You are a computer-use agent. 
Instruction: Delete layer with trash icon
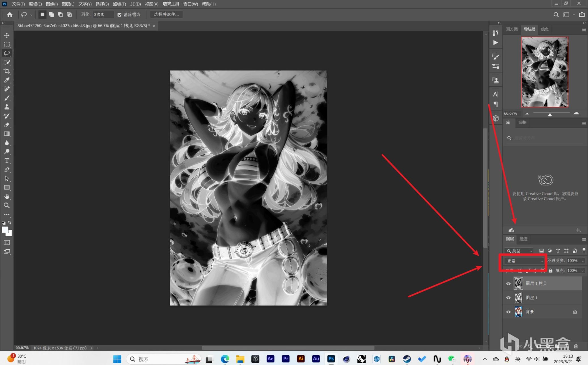click(576, 346)
